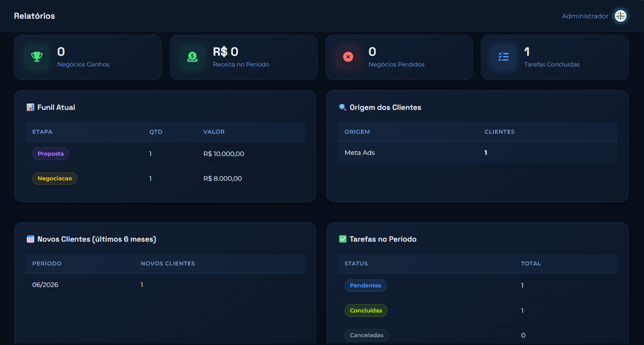The image size is (644, 345).
Task: Click the trophy icon for Negócios Ganhos
Action: tap(37, 57)
